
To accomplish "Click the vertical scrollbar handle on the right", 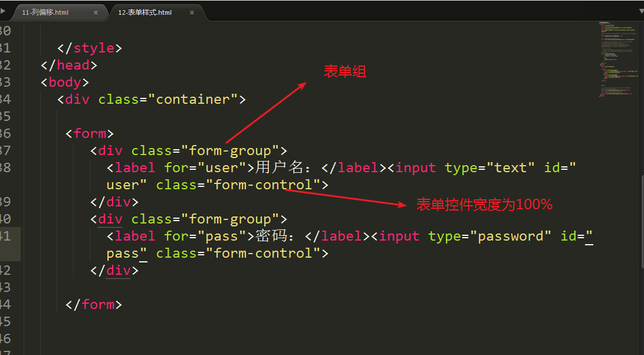I will pyautogui.click(x=642, y=221).
